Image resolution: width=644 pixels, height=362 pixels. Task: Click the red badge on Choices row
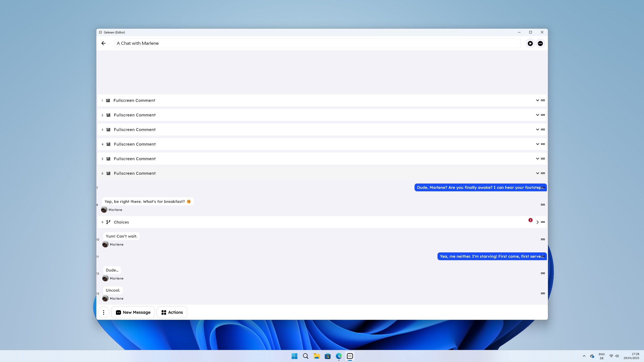click(x=530, y=220)
